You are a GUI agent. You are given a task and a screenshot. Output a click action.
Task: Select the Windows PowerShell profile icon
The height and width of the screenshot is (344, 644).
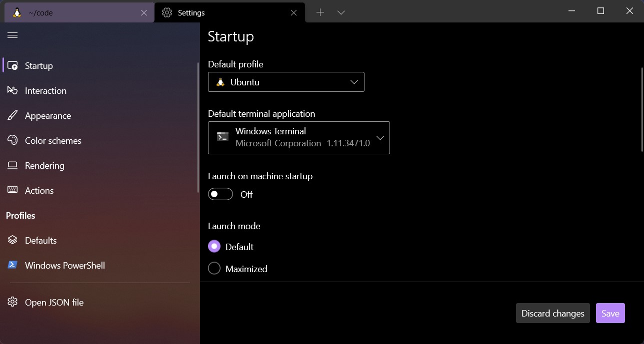click(x=12, y=265)
